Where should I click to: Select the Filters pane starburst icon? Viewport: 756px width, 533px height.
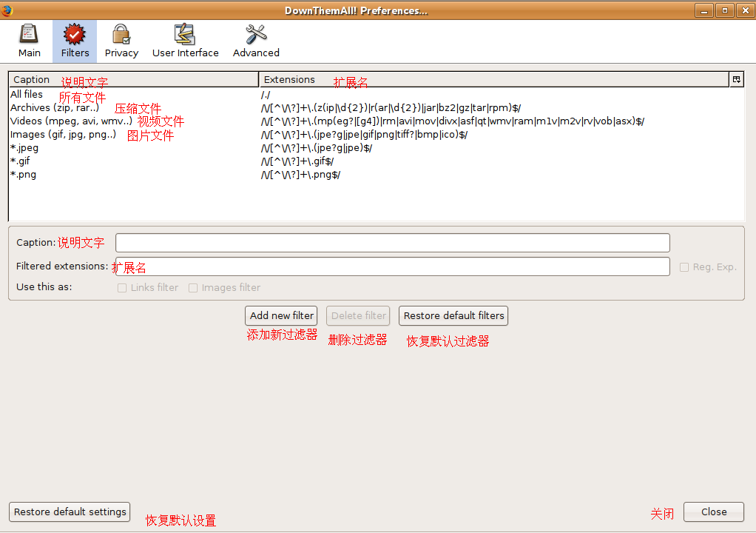75,35
